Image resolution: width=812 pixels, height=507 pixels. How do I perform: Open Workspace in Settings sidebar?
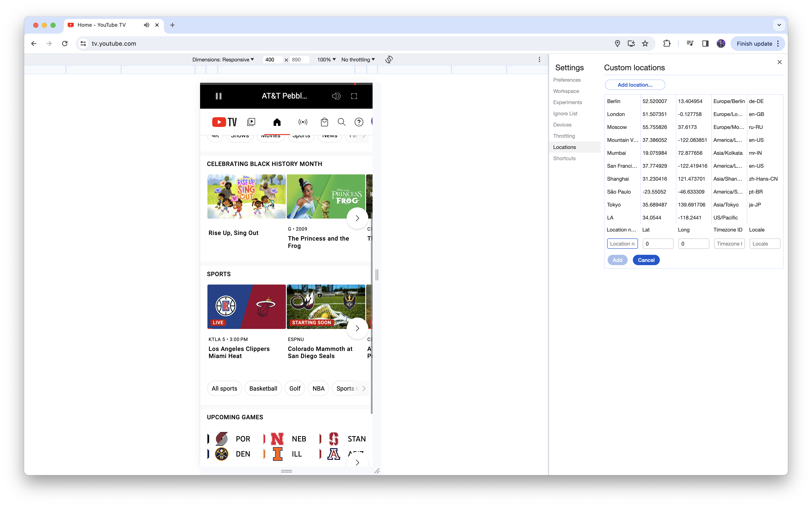[x=566, y=91]
